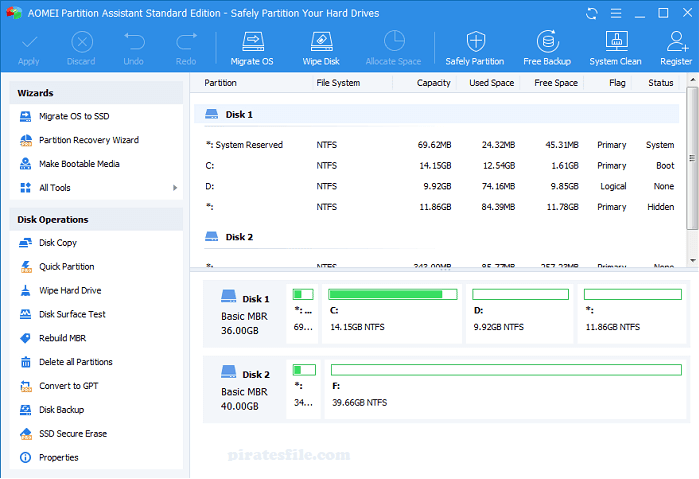Click the Allocate Space toolbar icon
Viewport: 699px width, 479px height.
click(x=394, y=42)
